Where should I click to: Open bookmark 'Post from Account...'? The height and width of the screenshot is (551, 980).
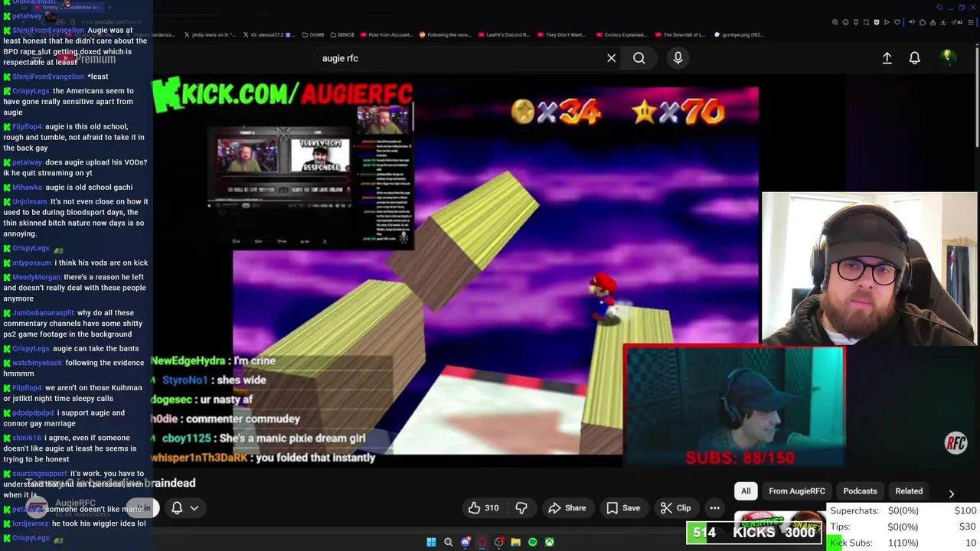click(386, 34)
